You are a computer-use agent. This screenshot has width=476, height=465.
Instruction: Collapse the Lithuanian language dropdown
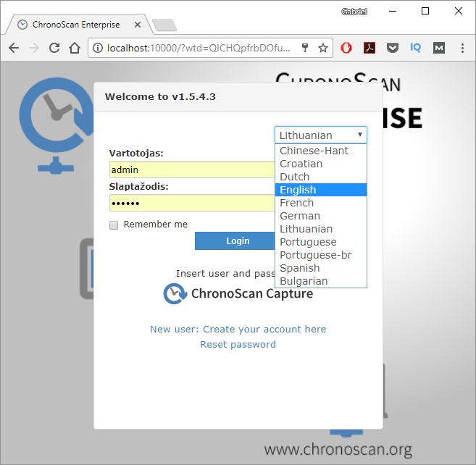pyautogui.click(x=321, y=135)
